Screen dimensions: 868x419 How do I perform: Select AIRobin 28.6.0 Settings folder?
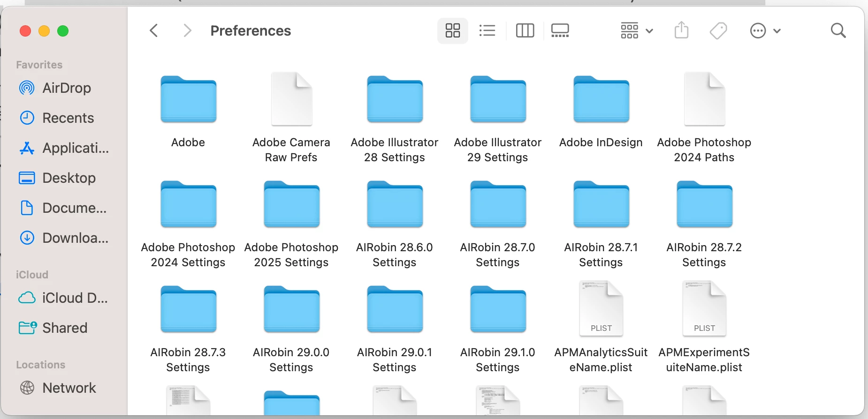tap(395, 204)
